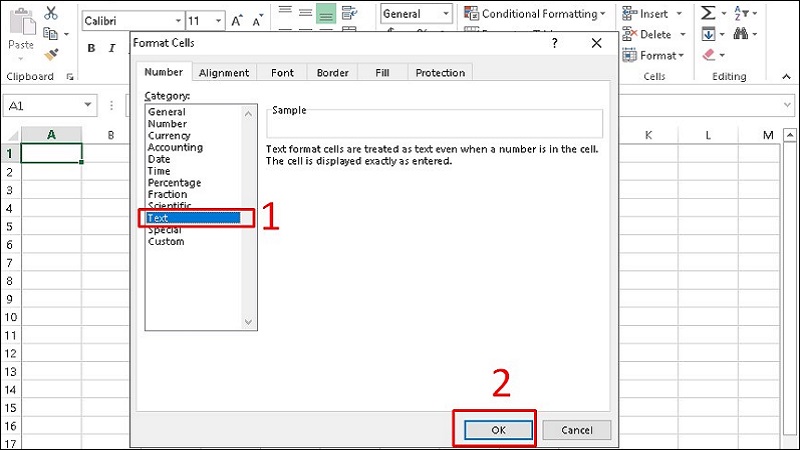Switch to the Number tab

point(164,72)
